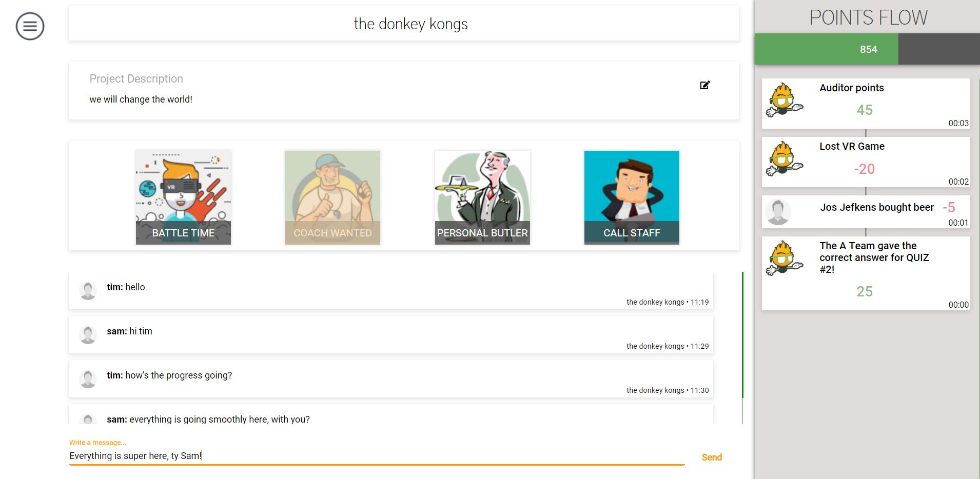Click the edit project description icon
The width and height of the screenshot is (980, 479).
[705, 85]
